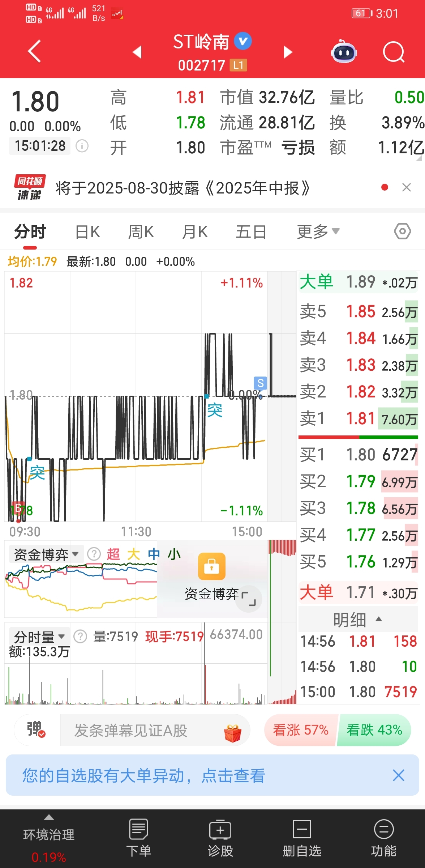
Task: Tap the L1 level badge
Action: pos(239,65)
